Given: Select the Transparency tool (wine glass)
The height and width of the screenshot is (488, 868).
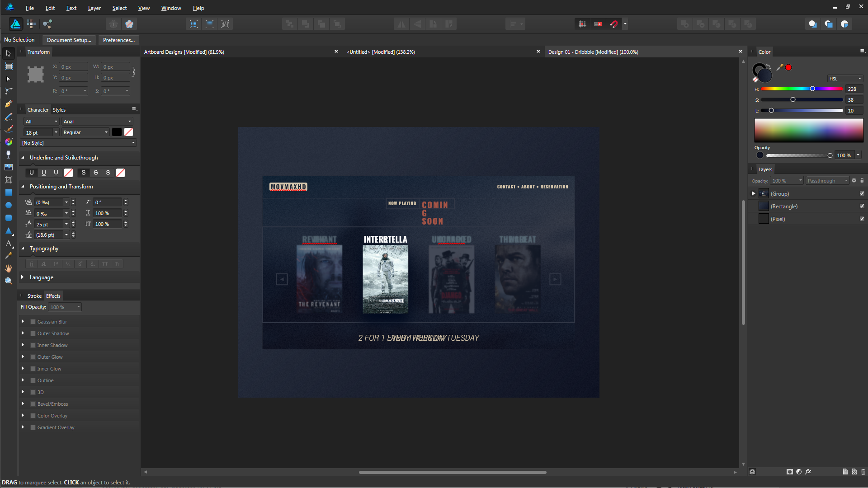Looking at the screenshot, I should (x=8, y=155).
